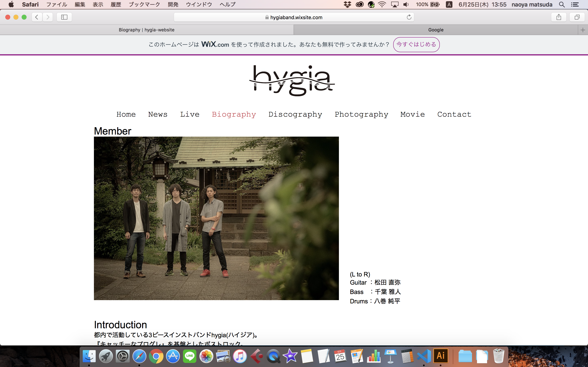The width and height of the screenshot is (588, 367).
Task: Click the 今すぐはじめる Wix button
Action: pos(416,44)
